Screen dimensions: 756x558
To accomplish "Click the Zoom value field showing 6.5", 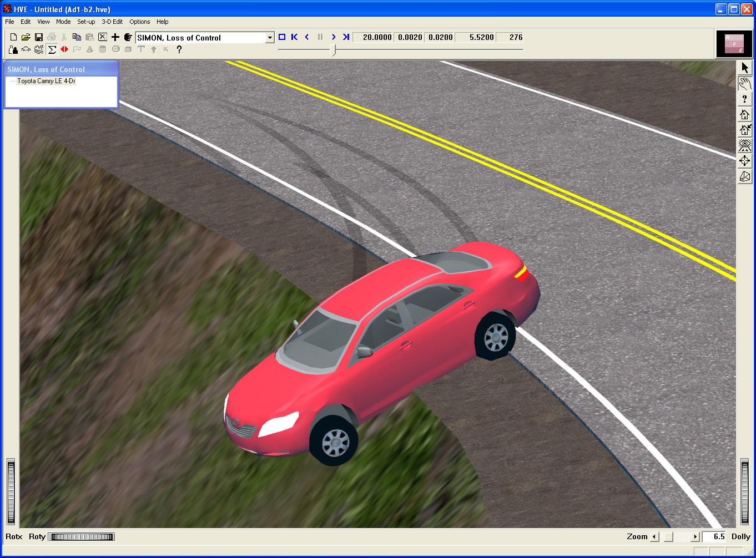I will pos(714,536).
